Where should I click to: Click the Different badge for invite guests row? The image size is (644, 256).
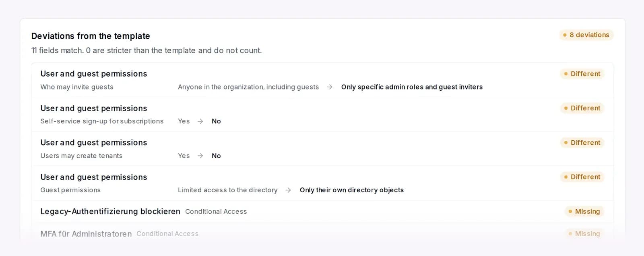tap(582, 74)
